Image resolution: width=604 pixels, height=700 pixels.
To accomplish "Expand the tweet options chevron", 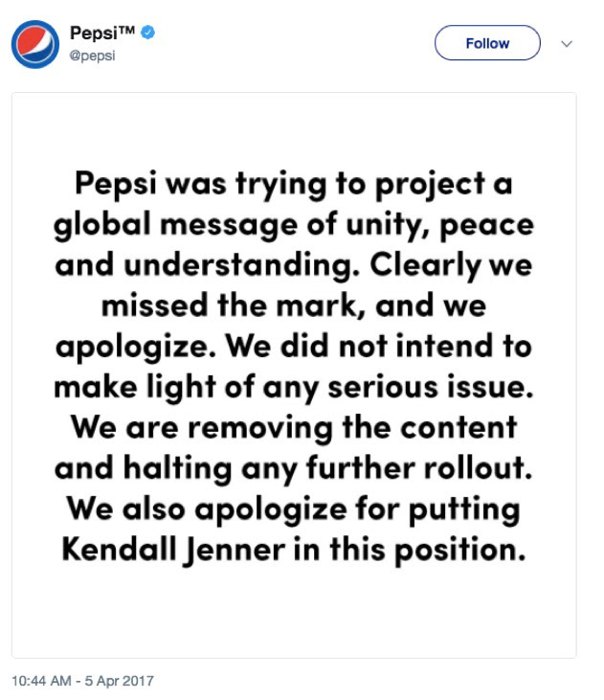I will [567, 44].
